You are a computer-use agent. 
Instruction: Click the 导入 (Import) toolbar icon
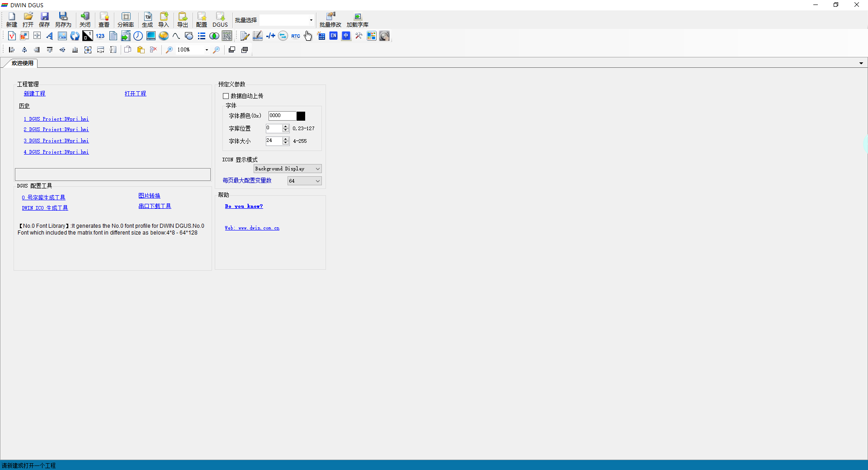(x=164, y=20)
